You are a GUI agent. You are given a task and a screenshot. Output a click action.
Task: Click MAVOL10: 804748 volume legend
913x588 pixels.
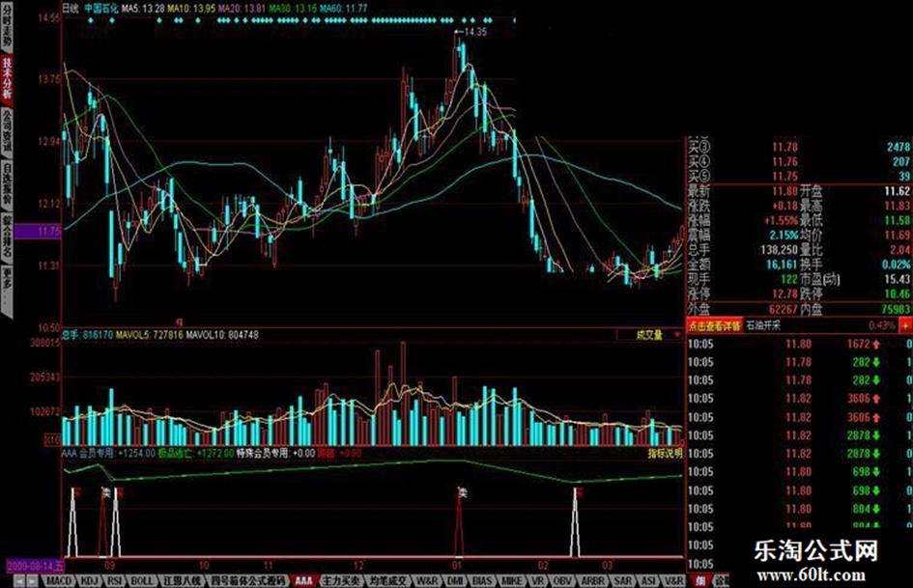[x=222, y=335]
